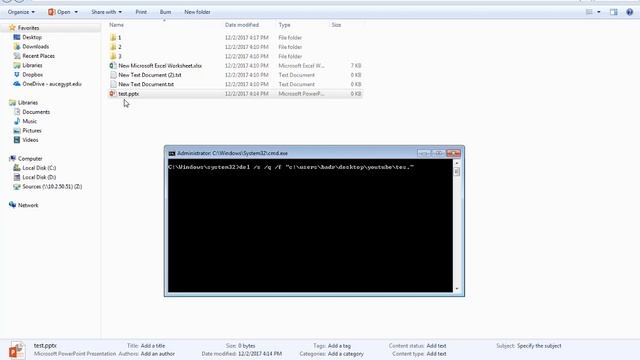Select New Microsoft Excel Worksheet.xlsx name

point(160,66)
